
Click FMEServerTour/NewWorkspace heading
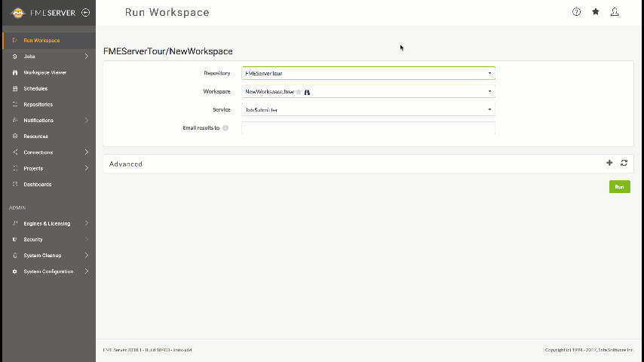click(168, 51)
